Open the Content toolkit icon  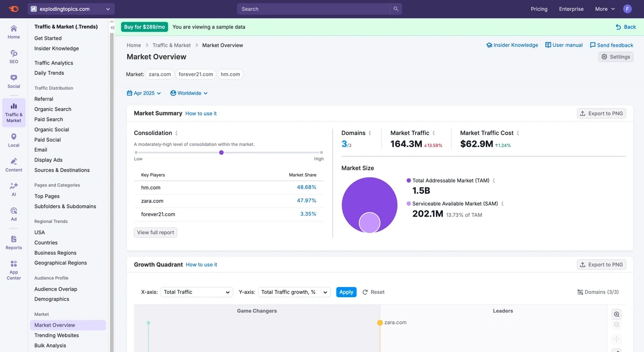click(x=14, y=165)
